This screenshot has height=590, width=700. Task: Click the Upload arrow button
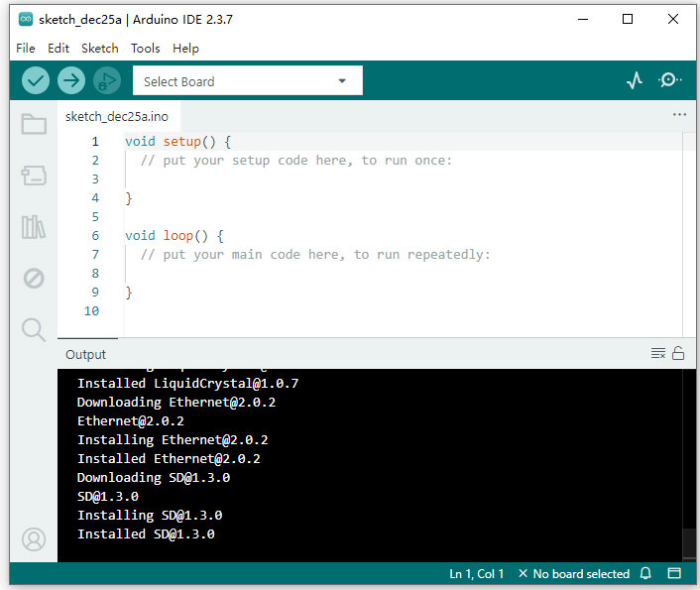71,81
